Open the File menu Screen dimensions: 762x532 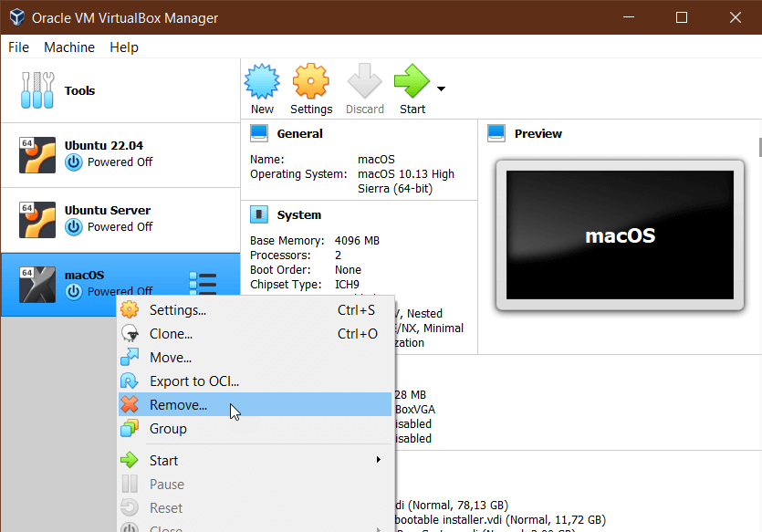[x=18, y=47]
